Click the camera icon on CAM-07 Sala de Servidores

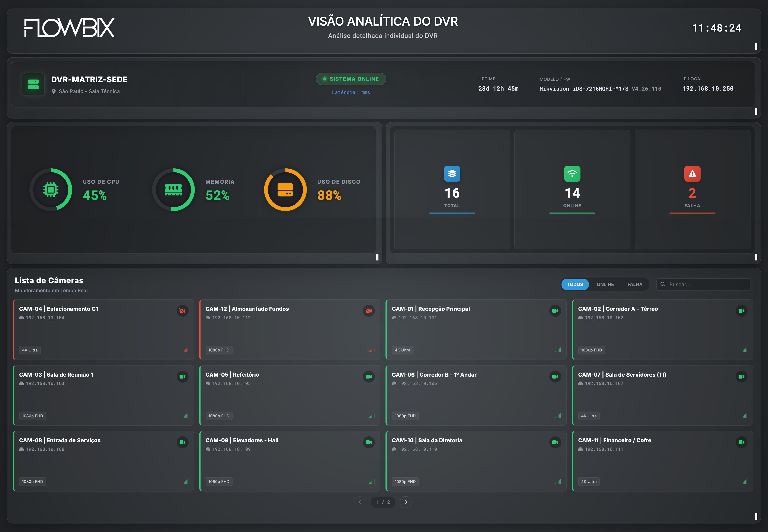click(741, 377)
